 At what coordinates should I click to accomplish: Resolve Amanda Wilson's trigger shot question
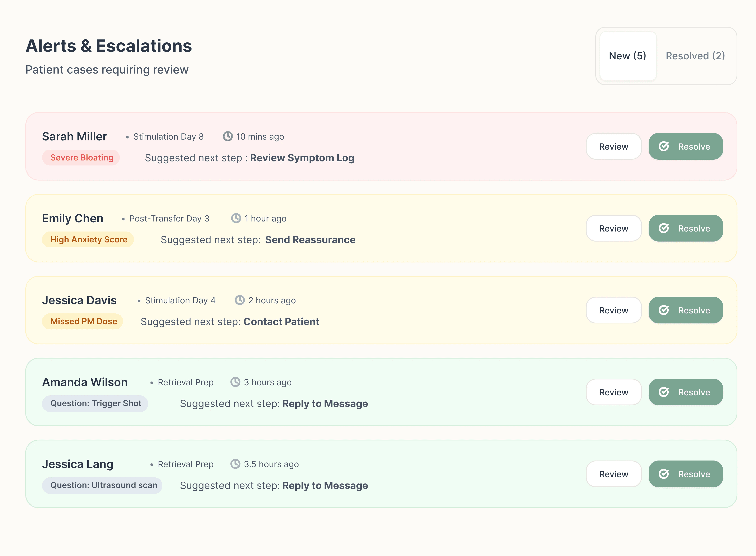pos(686,392)
